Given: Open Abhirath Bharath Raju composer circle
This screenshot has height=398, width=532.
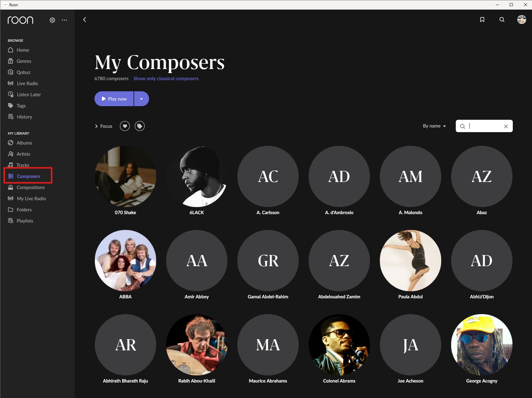Looking at the screenshot, I should tap(125, 345).
